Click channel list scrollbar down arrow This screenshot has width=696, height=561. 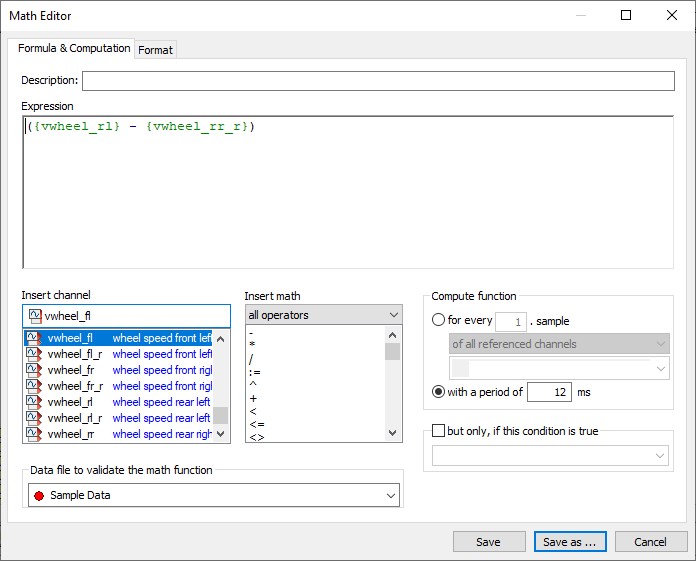tap(221, 433)
